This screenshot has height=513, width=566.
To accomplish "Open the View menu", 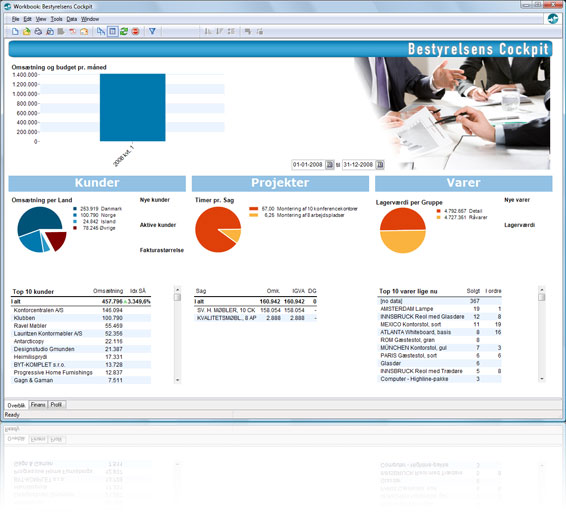I will [x=41, y=19].
